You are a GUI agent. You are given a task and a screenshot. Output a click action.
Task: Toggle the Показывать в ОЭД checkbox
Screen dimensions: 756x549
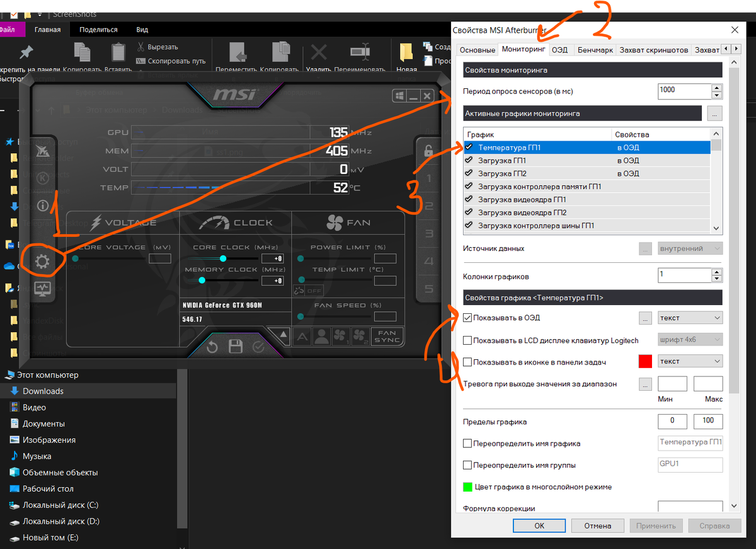tap(467, 318)
